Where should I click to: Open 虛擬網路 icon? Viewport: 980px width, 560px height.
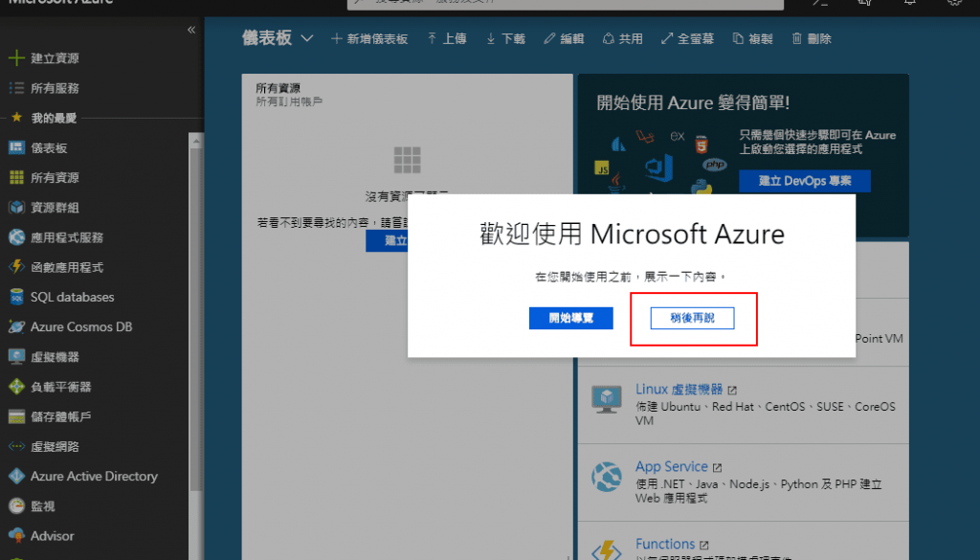(x=16, y=446)
